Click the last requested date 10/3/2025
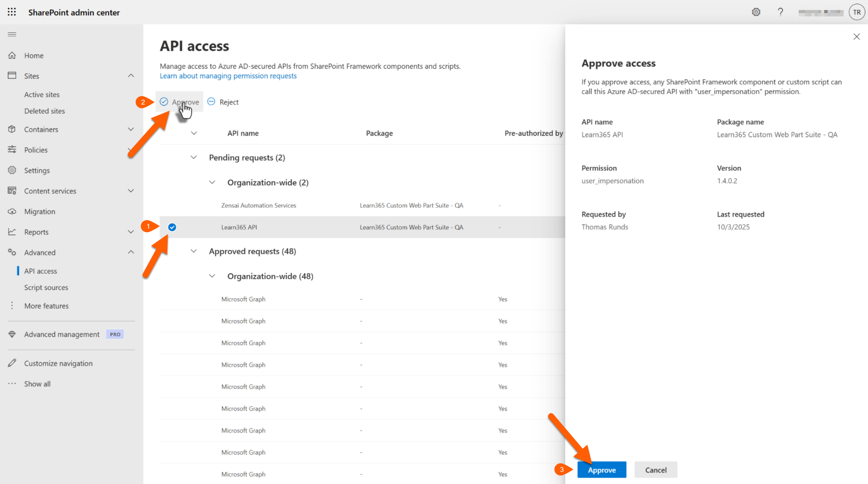The image size is (868, 484). (x=733, y=227)
